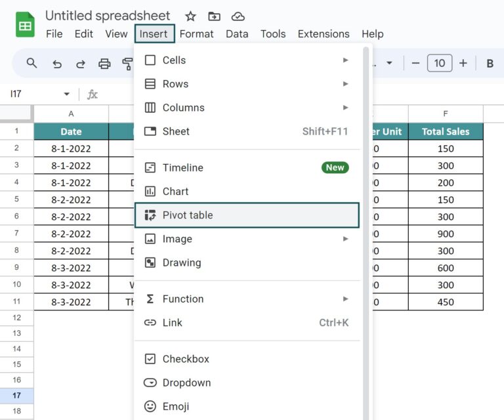Viewport: 504px width, 420px height.
Task: Select Total Sales cell in row 4
Action: [446, 182]
